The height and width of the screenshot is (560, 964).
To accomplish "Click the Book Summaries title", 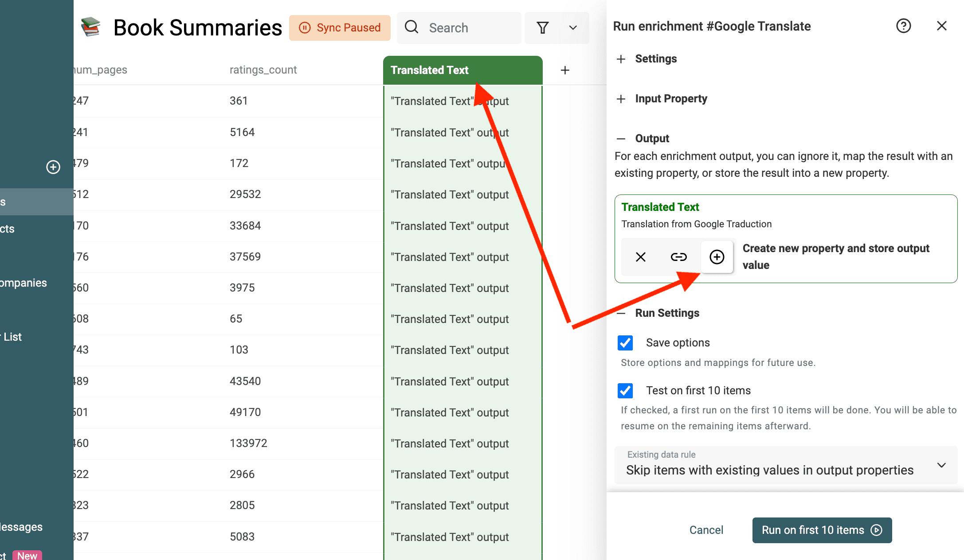I will tap(198, 28).
